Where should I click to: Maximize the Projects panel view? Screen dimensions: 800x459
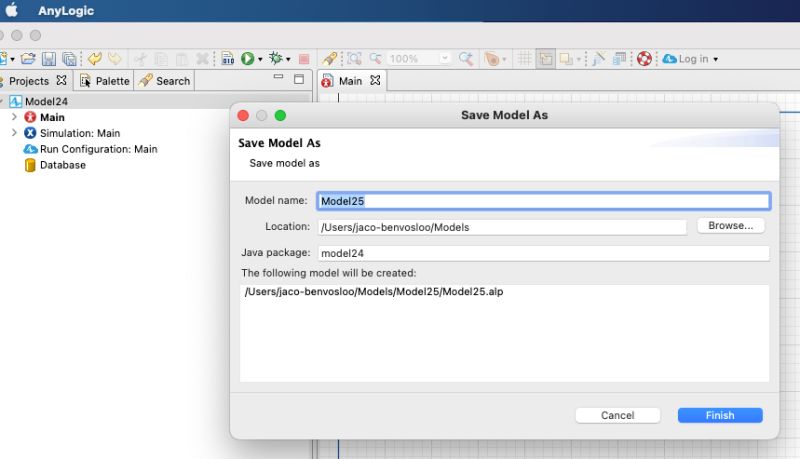point(299,79)
